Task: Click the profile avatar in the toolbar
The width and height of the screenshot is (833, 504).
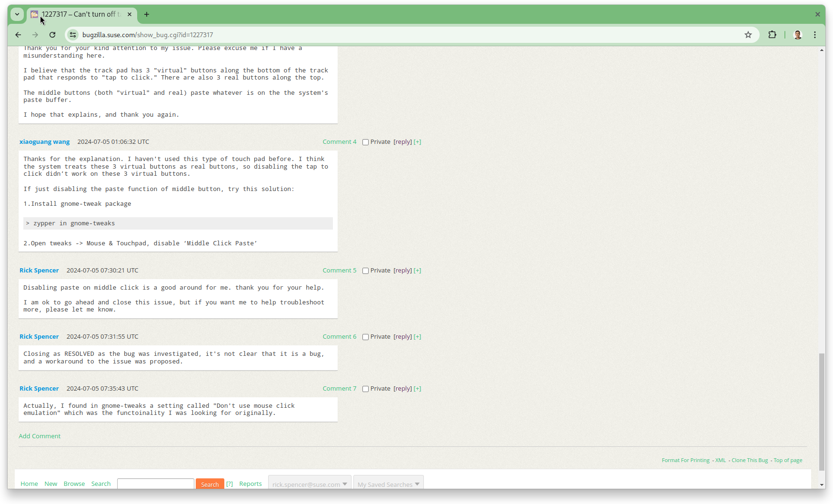Action: coord(798,35)
